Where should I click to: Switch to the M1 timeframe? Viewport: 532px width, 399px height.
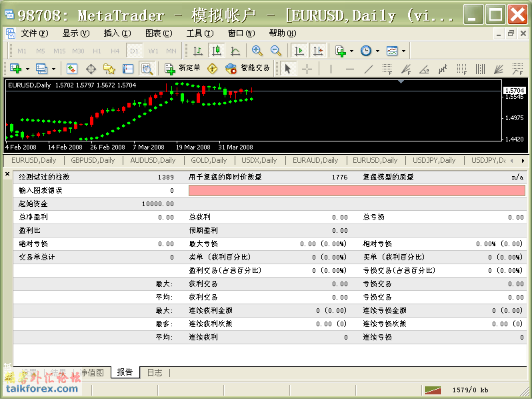click(22, 51)
